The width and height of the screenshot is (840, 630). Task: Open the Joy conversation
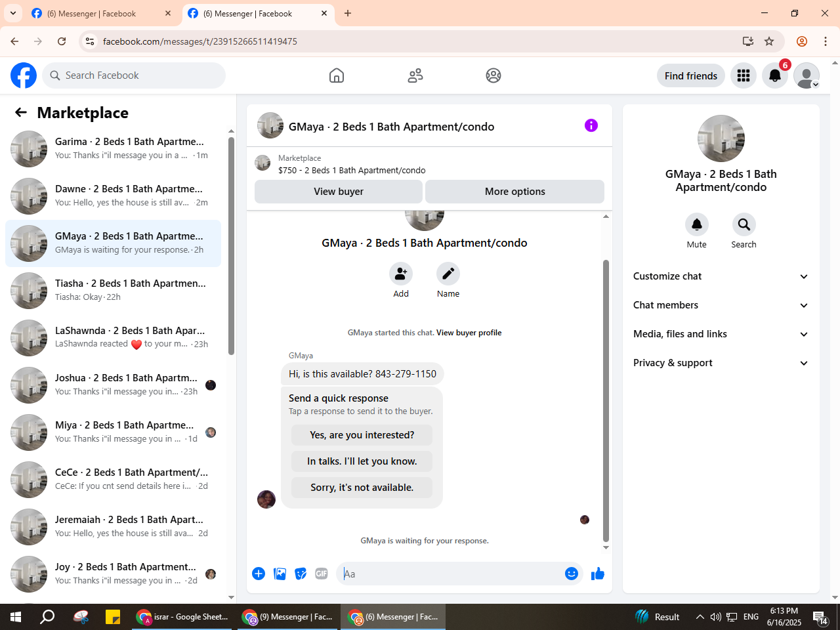click(113, 574)
